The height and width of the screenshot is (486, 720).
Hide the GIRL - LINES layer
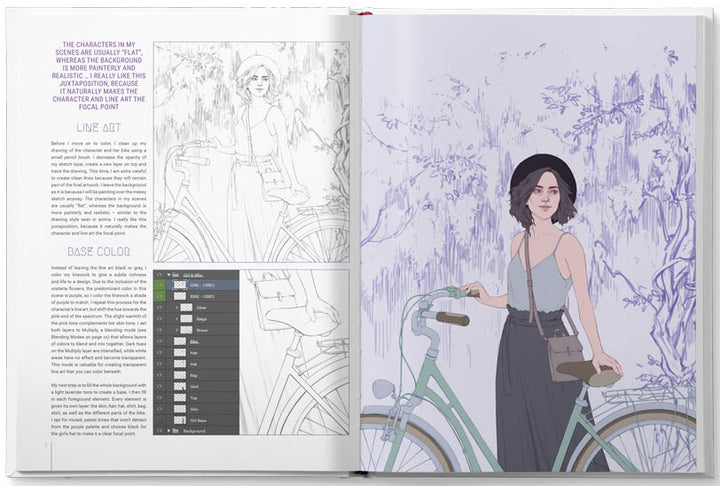(x=161, y=285)
